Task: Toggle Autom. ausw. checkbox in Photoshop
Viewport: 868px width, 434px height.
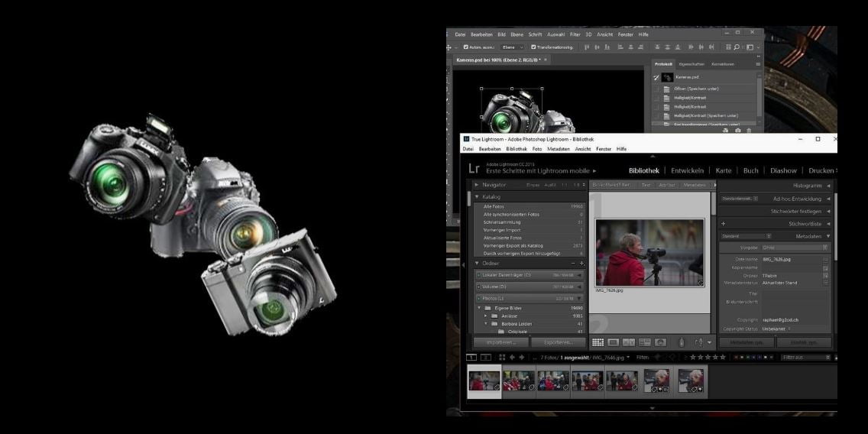Action: [465, 47]
